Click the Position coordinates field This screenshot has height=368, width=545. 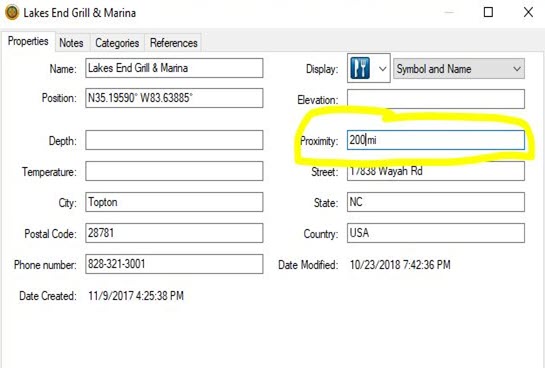pos(174,98)
